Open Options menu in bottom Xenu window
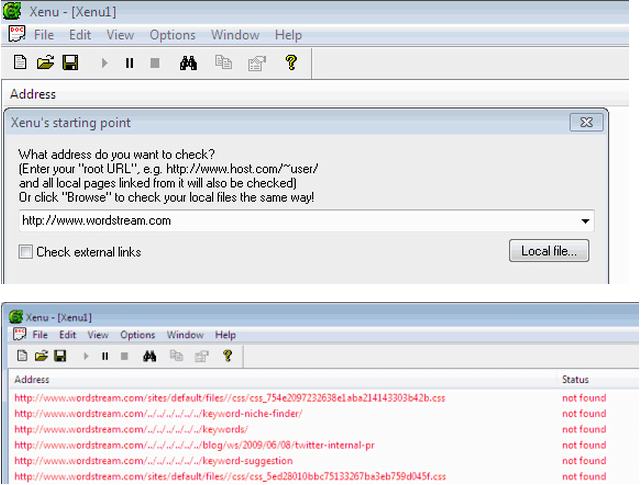The width and height of the screenshot is (642, 485). click(x=138, y=335)
